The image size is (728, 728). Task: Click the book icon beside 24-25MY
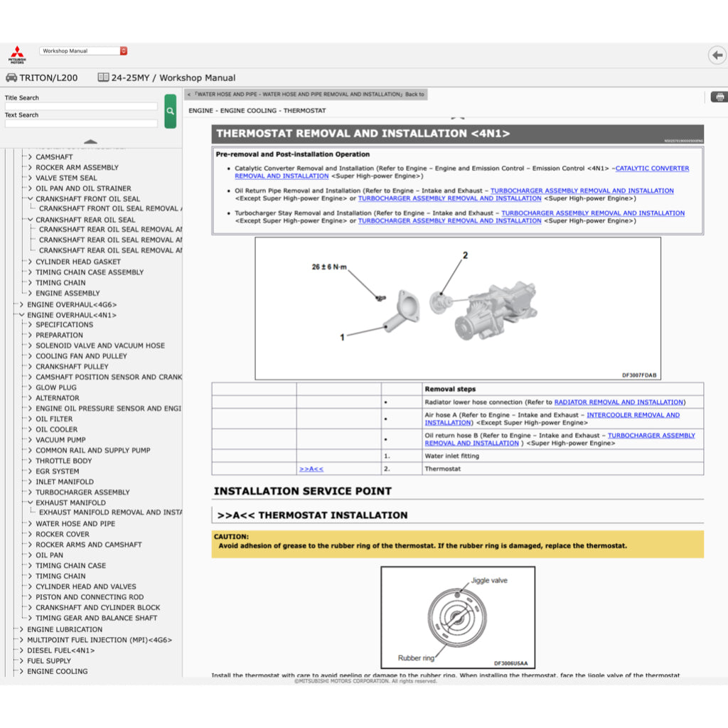coord(103,77)
